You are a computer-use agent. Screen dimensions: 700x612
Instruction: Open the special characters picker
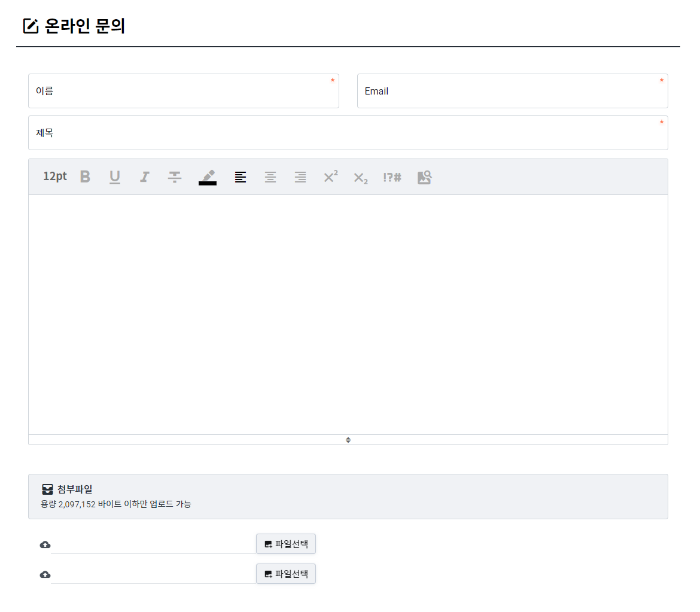[392, 177]
